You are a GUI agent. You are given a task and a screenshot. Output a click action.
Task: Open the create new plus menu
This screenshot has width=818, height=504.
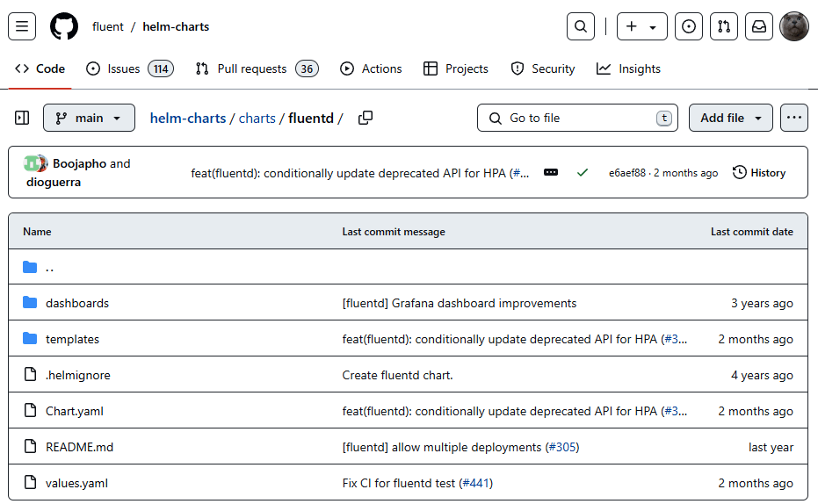click(641, 26)
